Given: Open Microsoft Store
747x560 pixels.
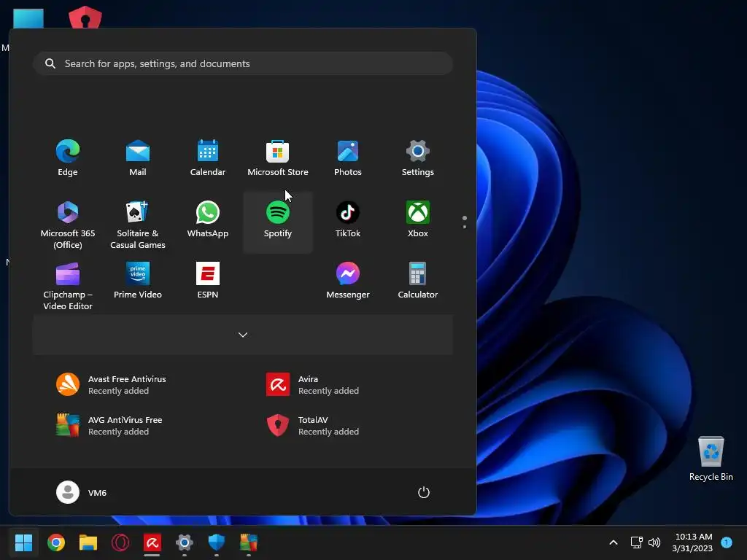Looking at the screenshot, I should pos(278,158).
